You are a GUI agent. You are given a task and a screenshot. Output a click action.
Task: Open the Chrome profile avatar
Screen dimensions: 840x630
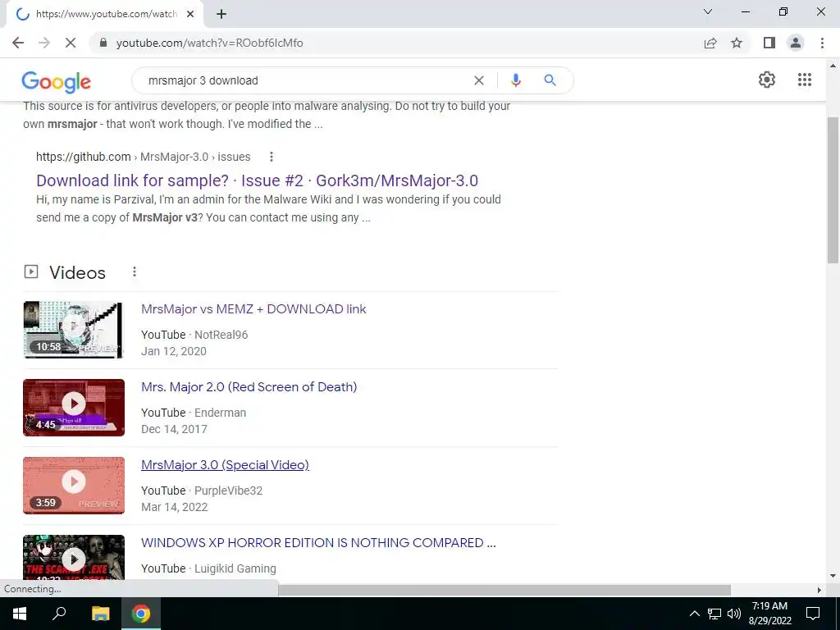coord(796,43)
